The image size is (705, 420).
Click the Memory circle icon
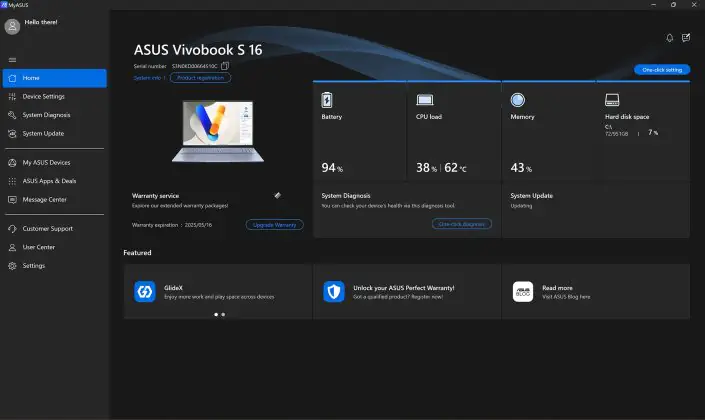tap(518, 100)
